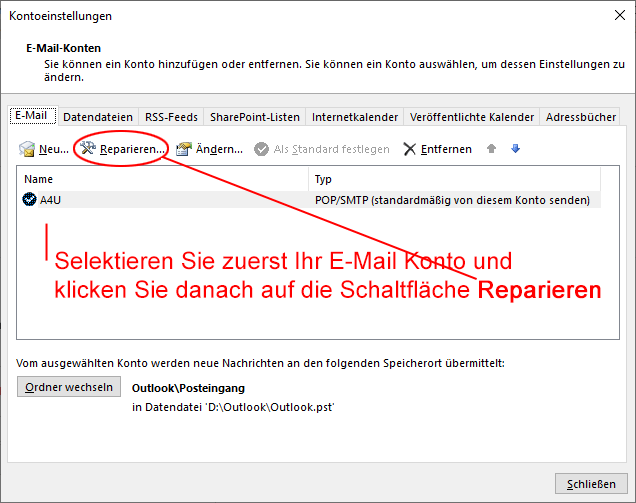Sort accounts by Typ column header

455,179
